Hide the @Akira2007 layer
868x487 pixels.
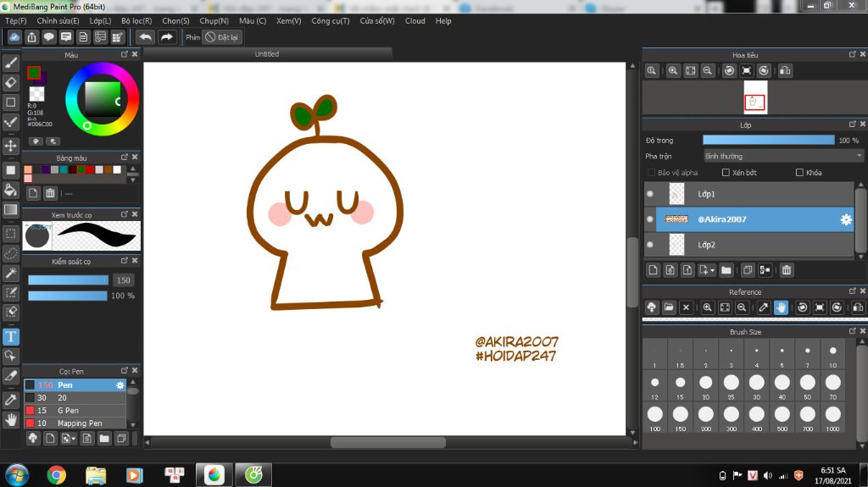click(x=650, y=219)
